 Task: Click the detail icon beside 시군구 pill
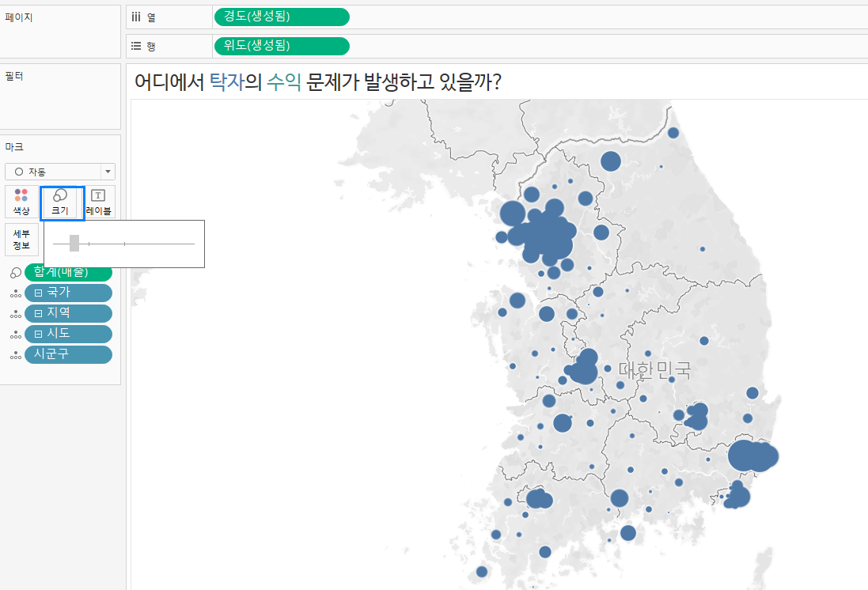(x=16, y=355)
